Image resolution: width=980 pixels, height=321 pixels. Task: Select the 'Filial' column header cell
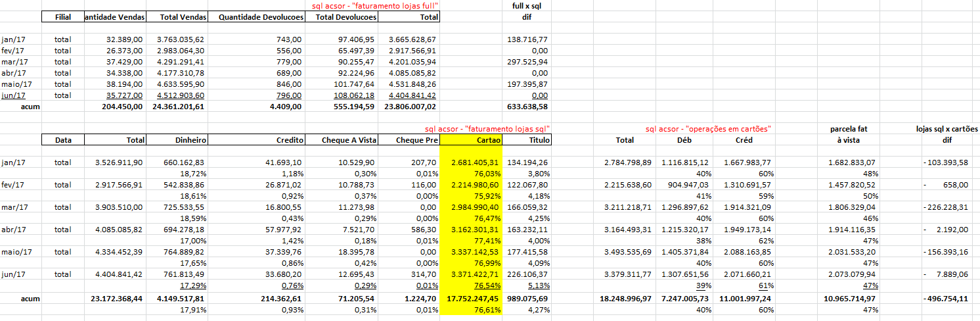pos(62,17)
